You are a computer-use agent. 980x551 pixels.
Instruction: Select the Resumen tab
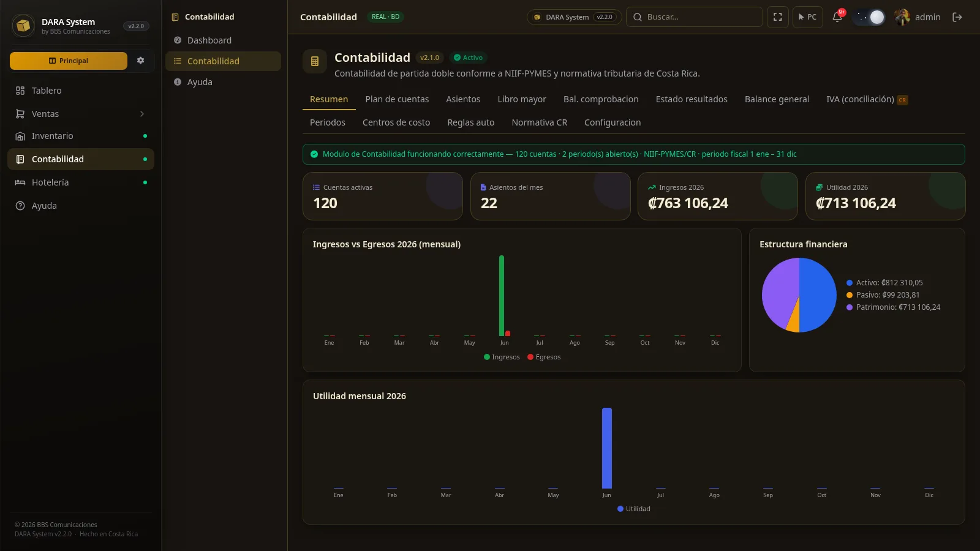point(329,99)
